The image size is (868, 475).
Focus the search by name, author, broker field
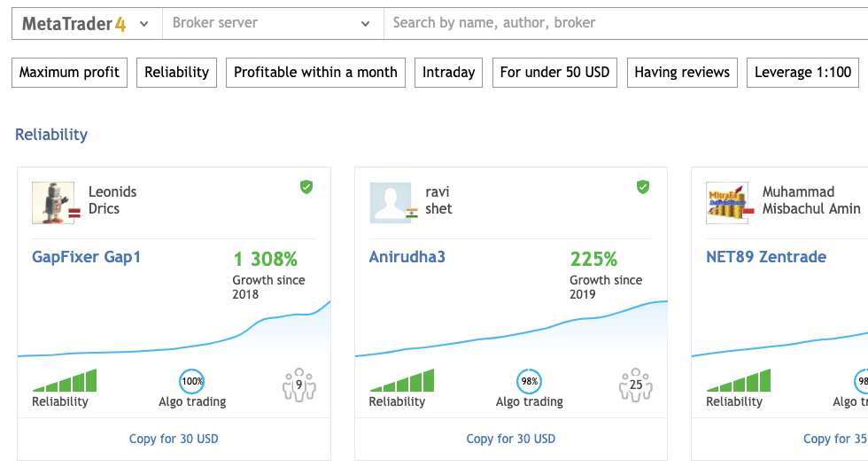click(x=625, y=23)
